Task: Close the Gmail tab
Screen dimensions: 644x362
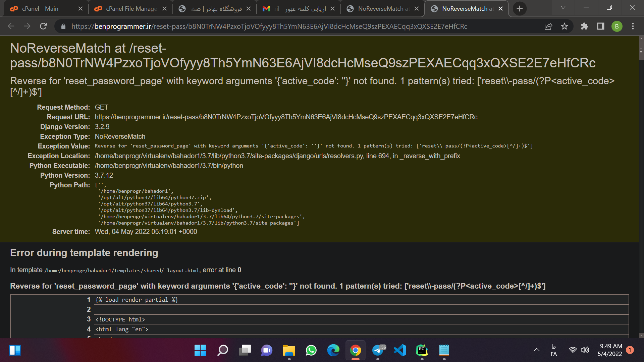Action: pyautogui.click(x=332, y=9)
